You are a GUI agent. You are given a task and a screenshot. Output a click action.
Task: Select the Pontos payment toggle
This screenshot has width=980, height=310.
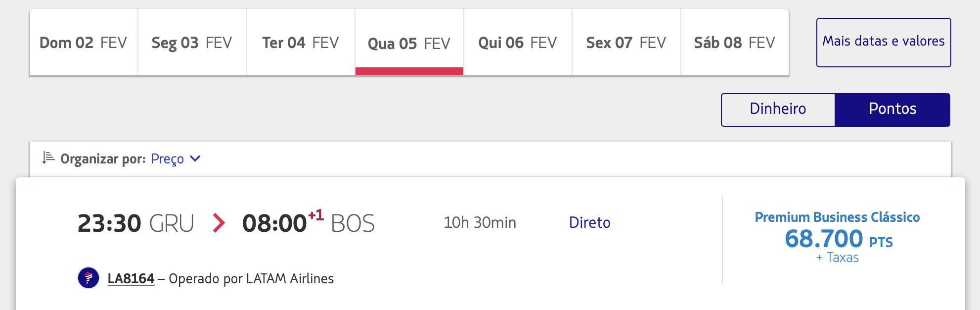(892, 109)
